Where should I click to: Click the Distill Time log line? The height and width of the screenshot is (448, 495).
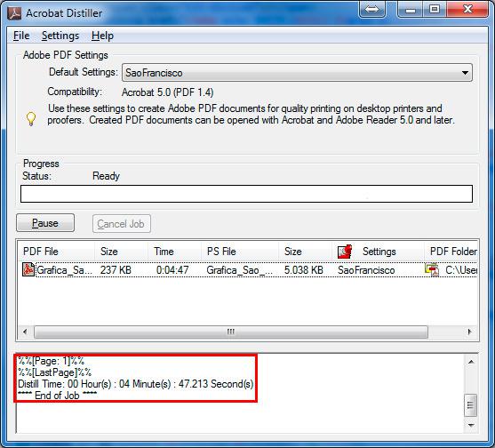point(136,384)
